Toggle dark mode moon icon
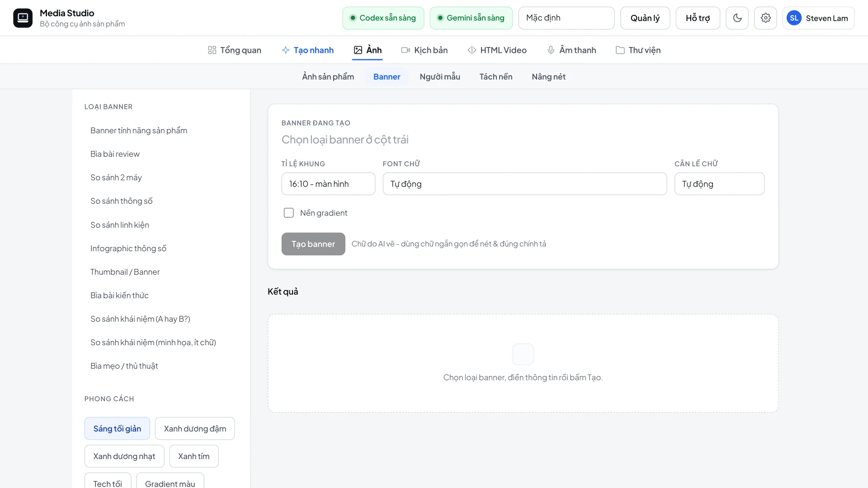 737,18
